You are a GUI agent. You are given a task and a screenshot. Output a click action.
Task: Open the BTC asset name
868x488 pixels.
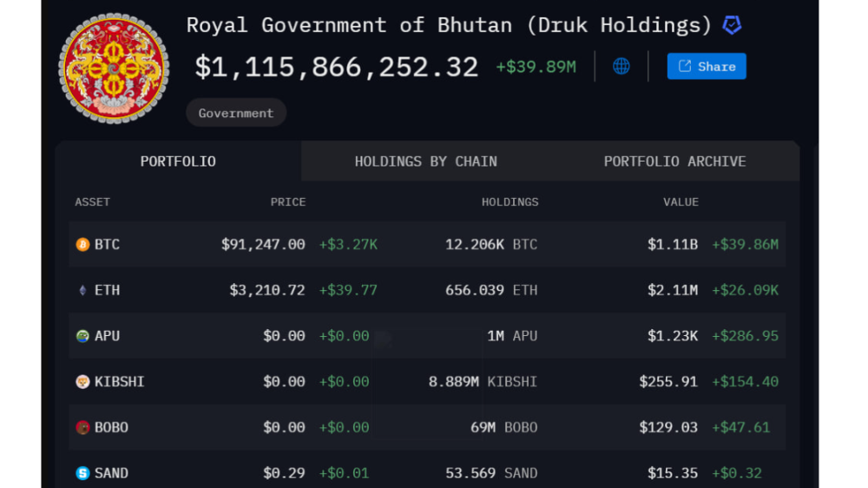[107, 244]
